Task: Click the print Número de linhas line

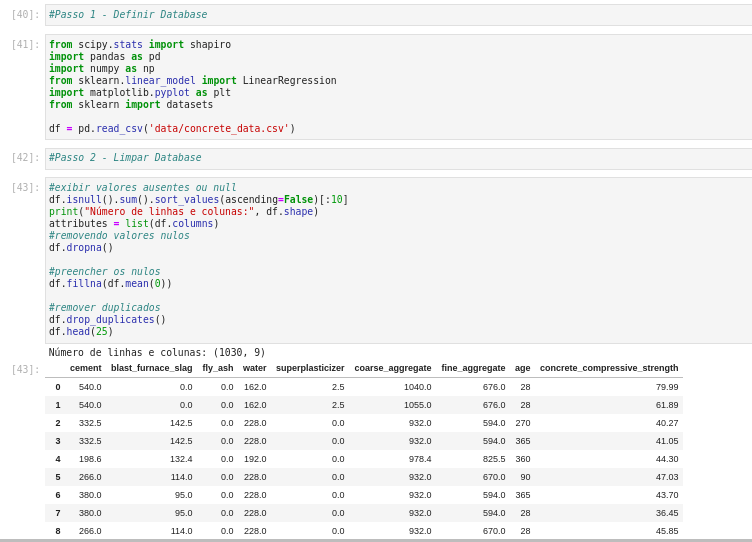Action: click(184, 212)
